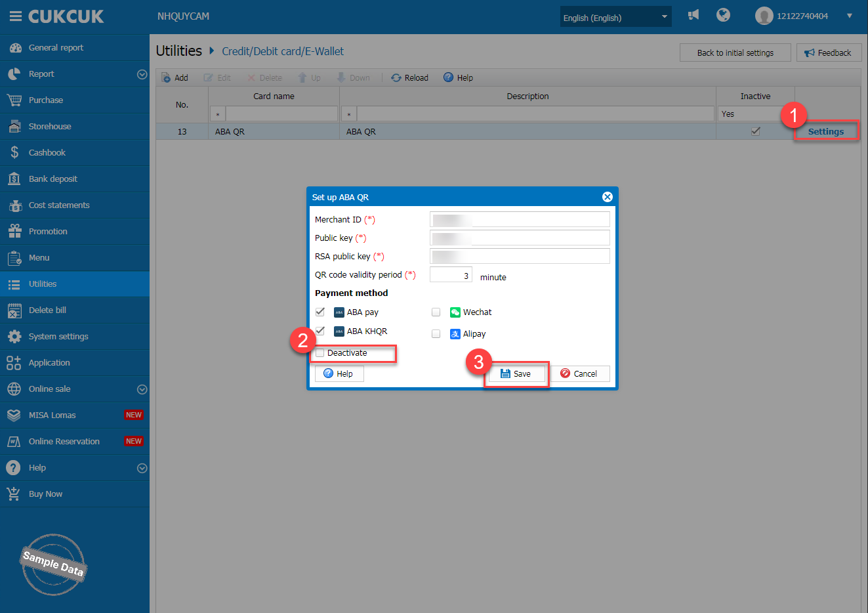This screenshot has height=613, width=868.
Task: Click the Delete bill icon
Action: [14, 310]
